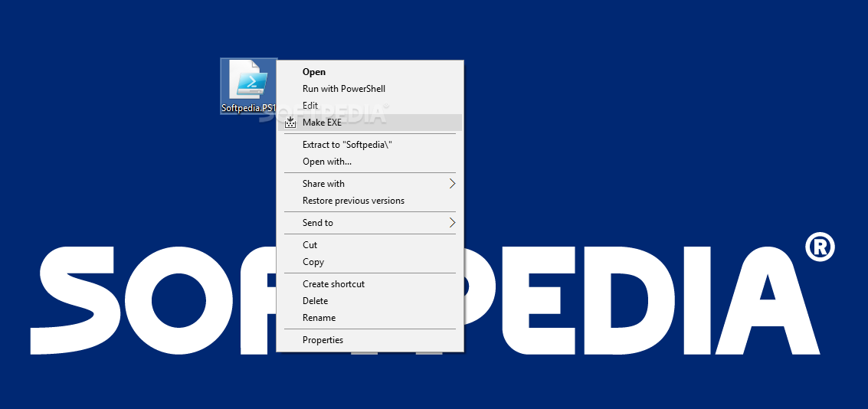The width and height of the screenshot is (868, 409).
Task: Click the Make EXE download icon
Action: pos(290,123)
